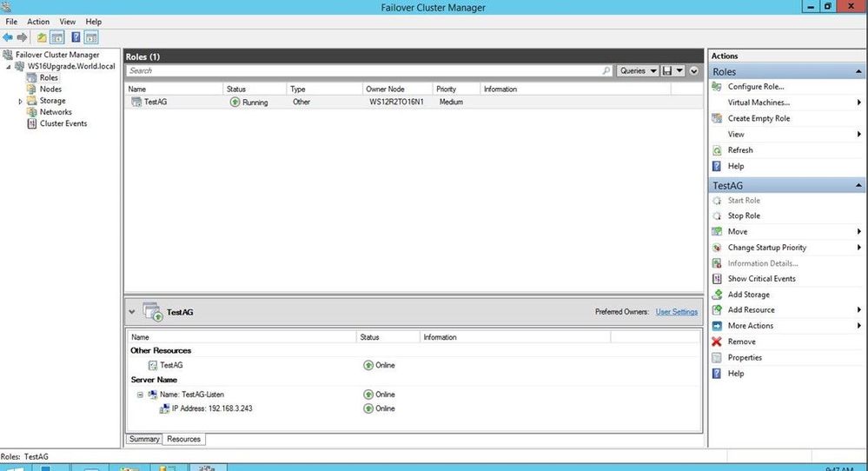
Task: Open Virtual Machines submenu action
Action: (x=786, y=103)
